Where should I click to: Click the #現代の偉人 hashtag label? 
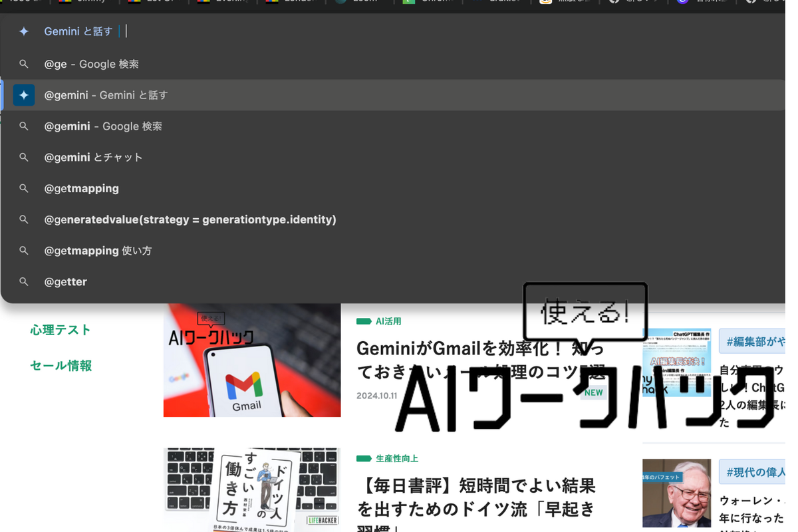(755, 472)
